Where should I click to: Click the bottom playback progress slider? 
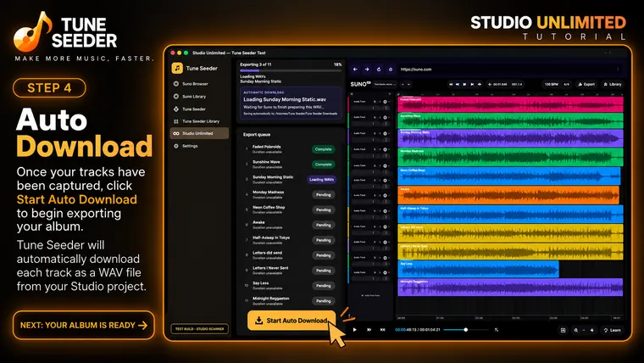coord(467,330)
